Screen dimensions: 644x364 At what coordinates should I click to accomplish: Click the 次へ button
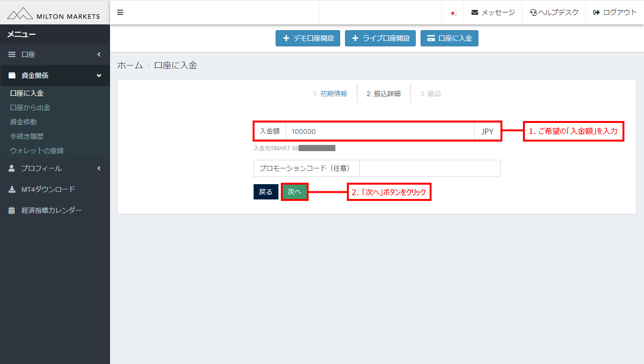click(x=294, y=191)
